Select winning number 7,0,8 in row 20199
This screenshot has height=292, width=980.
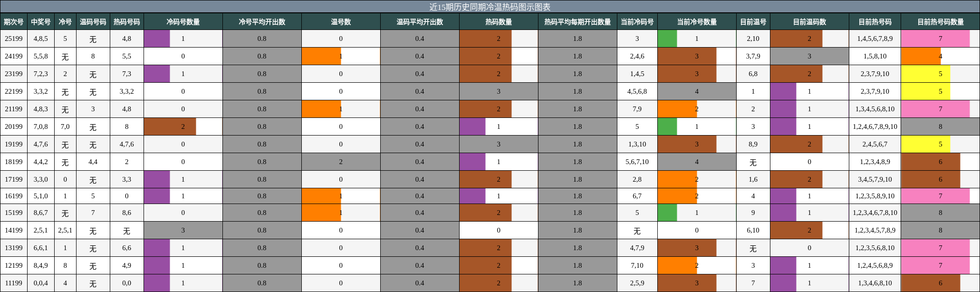41,127
